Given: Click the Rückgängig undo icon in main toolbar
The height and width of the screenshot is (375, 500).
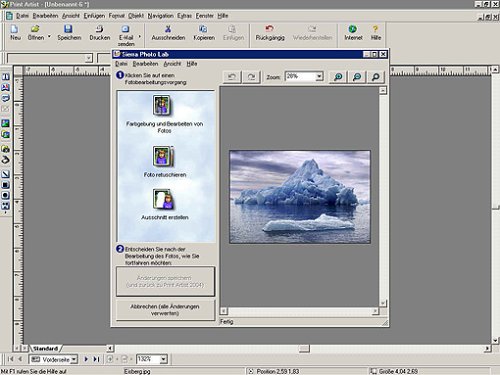Looking at the screenshot, I should tap(269, 29).
